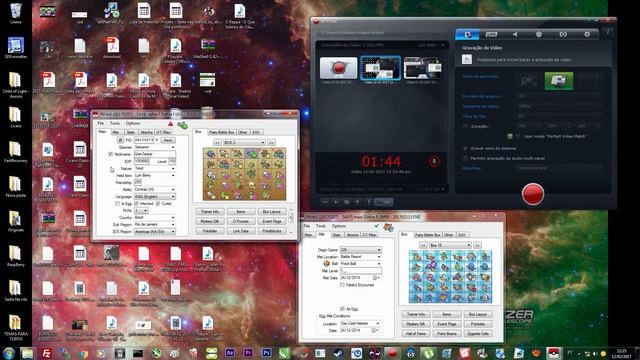Open the Held Item dropdown
640x360 pixels.
[155, 175]
